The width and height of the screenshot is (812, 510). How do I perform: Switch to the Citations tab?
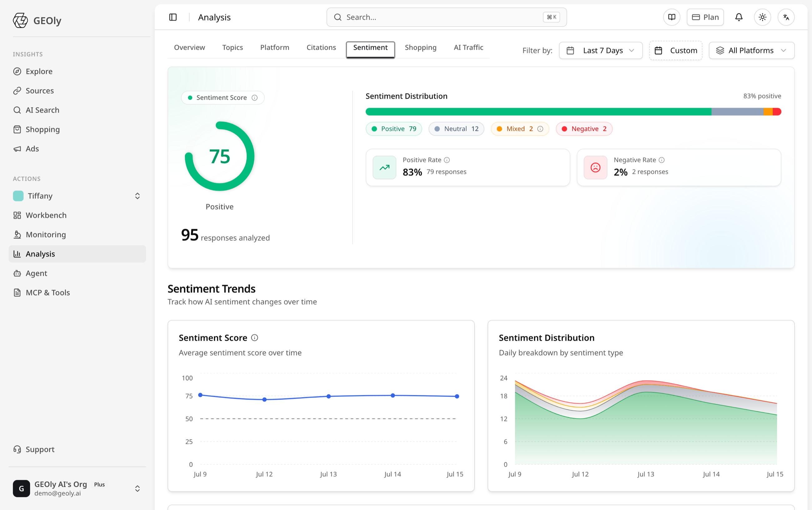321,47
